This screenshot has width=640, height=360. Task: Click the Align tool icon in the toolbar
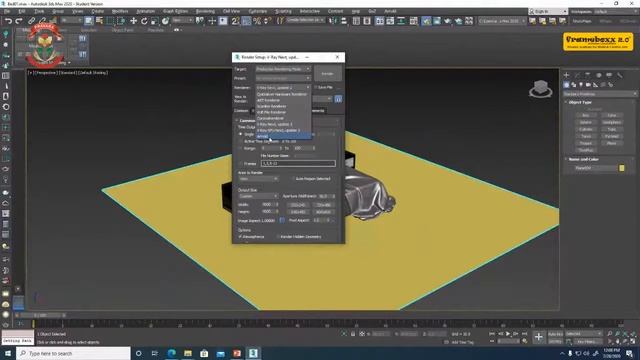[344, 21]
